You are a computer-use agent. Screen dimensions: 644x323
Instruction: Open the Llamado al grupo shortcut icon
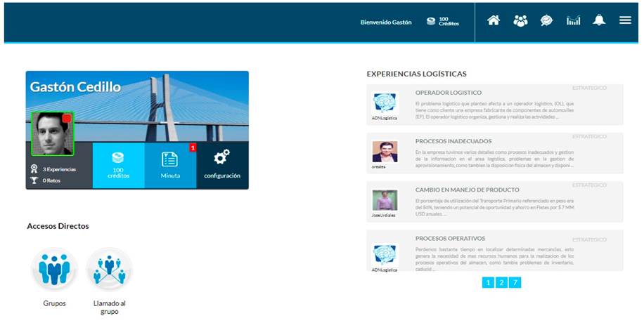[x=109, y=269]
